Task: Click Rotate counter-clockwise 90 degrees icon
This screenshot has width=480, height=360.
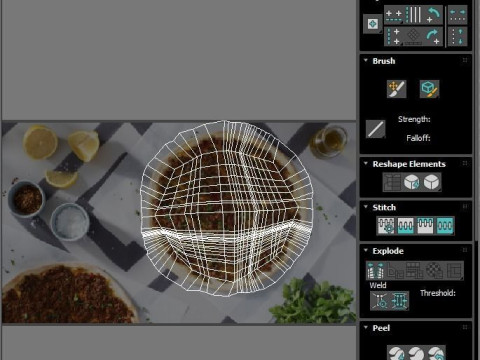Action: click(x=433, y=15)
